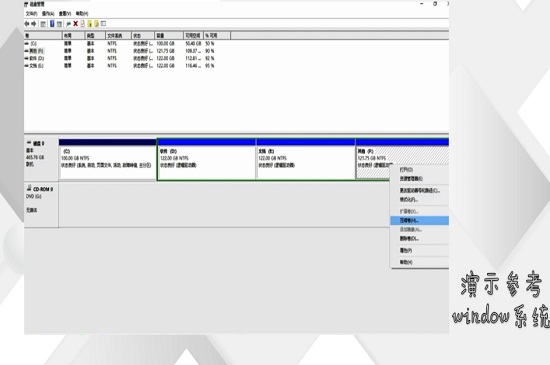Click the CD-ROM 0 DVD (G:) label panel
Viewport: 550px width, 365px height.
pyautogui.click(x=41, y=204)
